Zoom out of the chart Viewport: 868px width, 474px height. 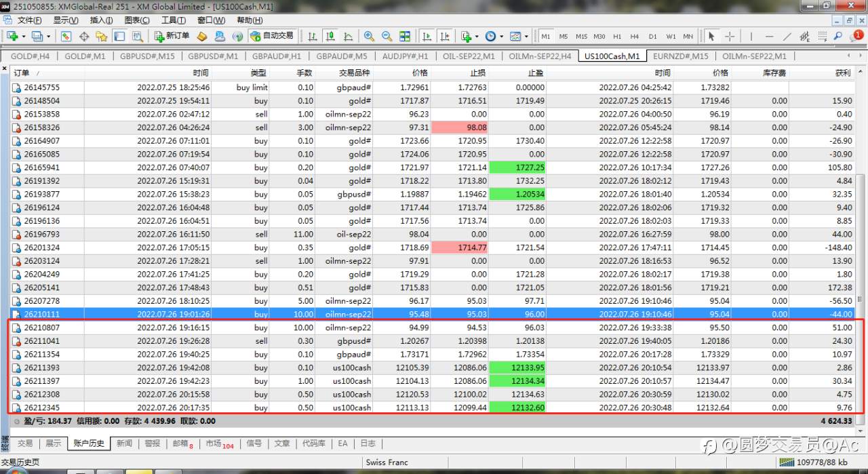pos(387,36)
